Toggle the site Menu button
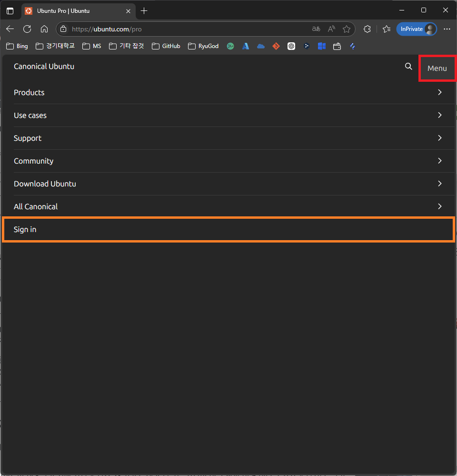The image size is (457, 476). [437, 68]
